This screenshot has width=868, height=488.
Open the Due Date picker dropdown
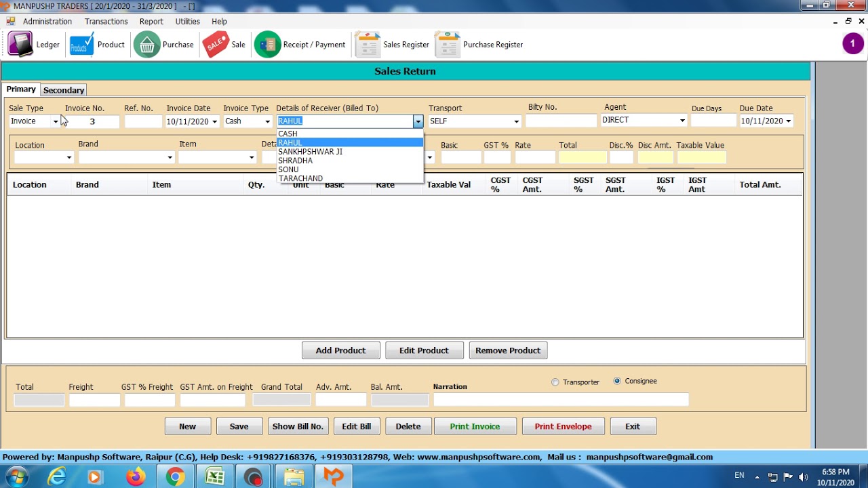(x=788, y=121)
